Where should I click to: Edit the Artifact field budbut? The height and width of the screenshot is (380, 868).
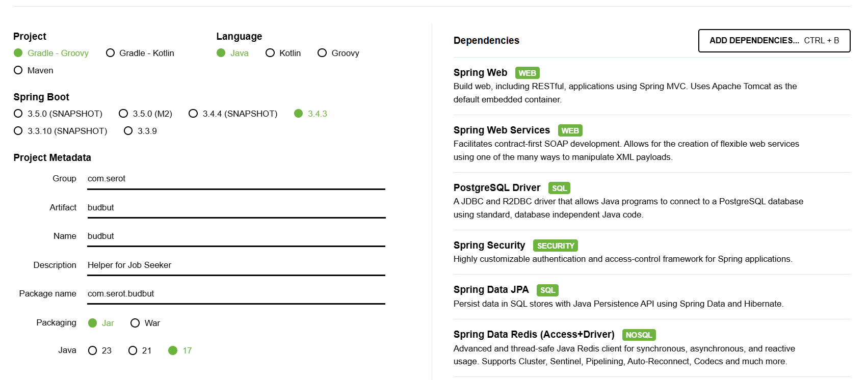pos(236,208)
